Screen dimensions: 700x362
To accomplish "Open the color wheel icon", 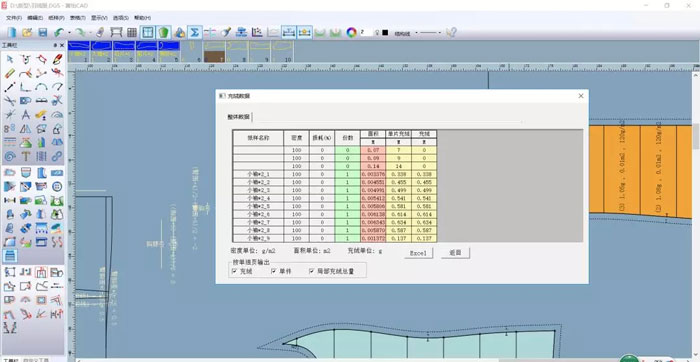I will coord(352,32).
